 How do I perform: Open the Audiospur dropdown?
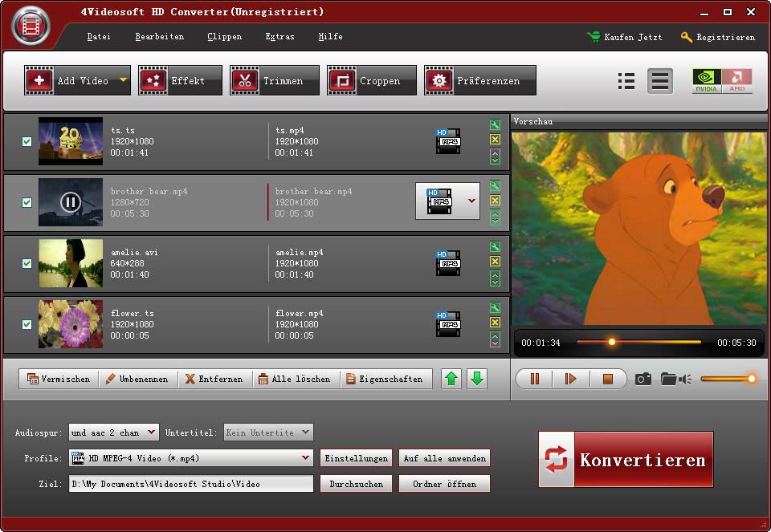coord(152,433)
